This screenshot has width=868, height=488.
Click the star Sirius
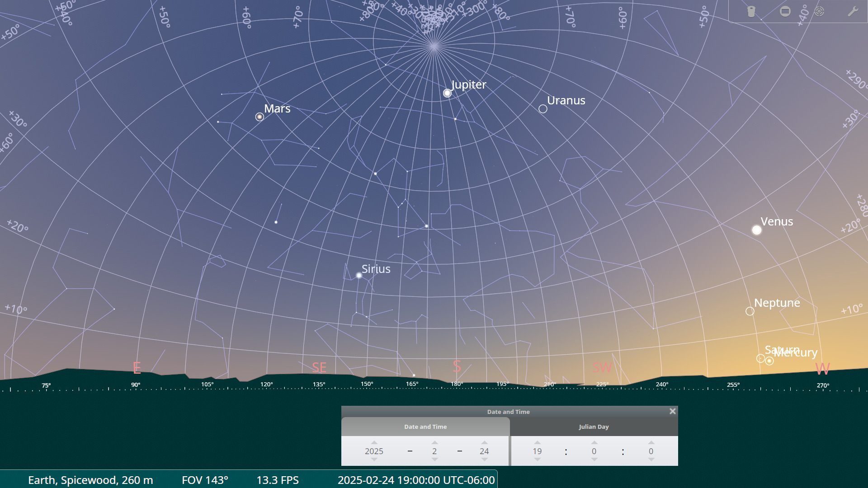(359, 275)
